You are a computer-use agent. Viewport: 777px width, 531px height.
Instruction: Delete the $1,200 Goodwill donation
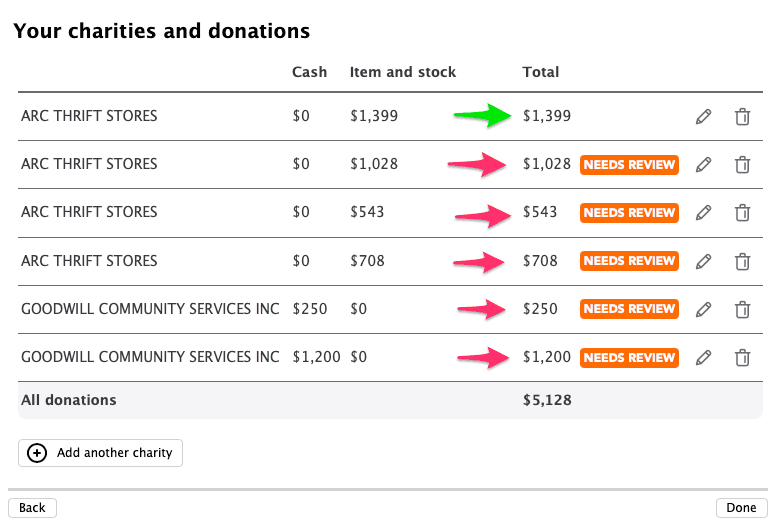pyautogui.click(x=742, y=357)
